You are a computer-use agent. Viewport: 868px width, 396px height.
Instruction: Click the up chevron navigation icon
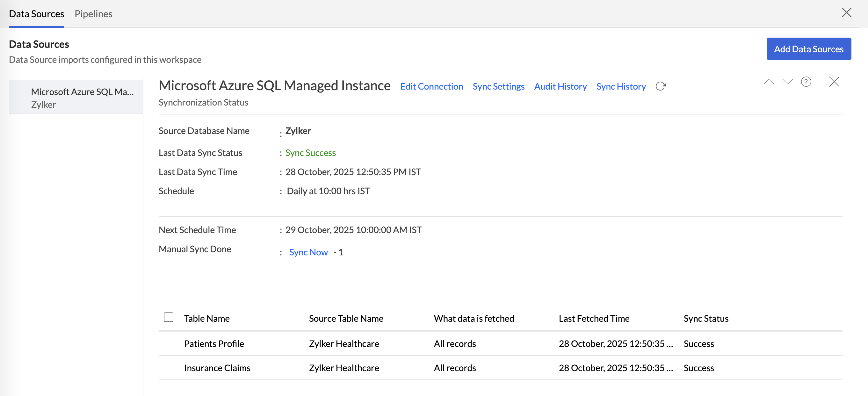pyautogui.click(x=769, y=82)
